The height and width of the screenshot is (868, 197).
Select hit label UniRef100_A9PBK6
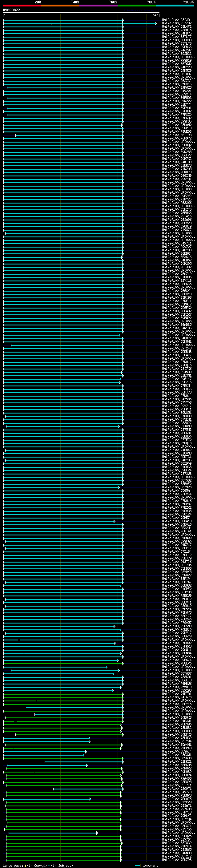(177, 47)
